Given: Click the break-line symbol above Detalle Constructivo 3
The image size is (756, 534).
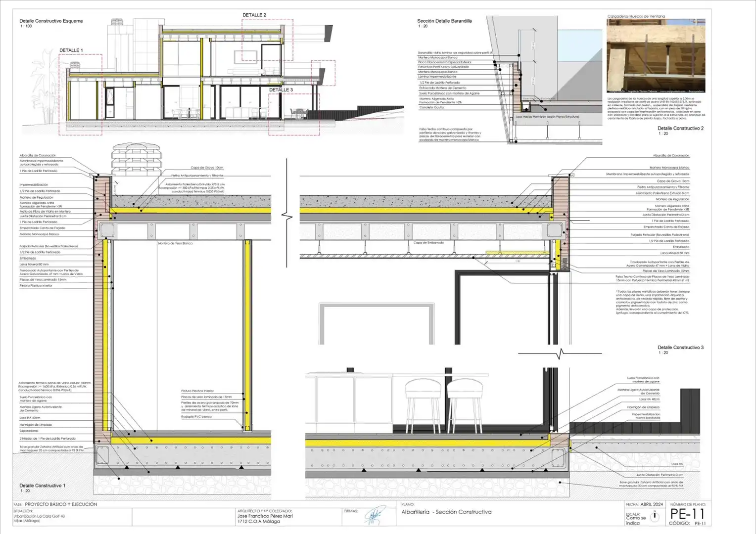Looking at the screenshot, I should point(560,354).
